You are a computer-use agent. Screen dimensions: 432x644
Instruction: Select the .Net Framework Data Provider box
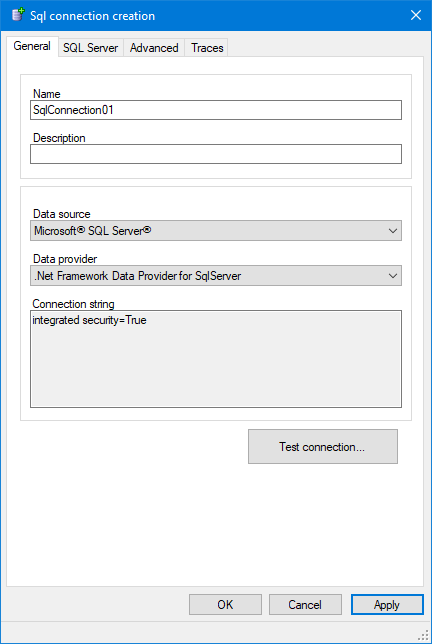tap(216, 276)
